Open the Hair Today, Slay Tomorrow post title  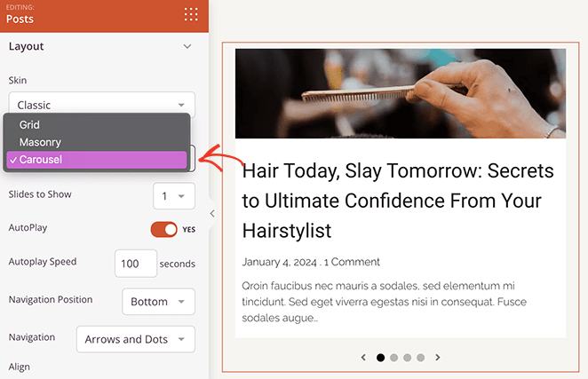point(398,201)
